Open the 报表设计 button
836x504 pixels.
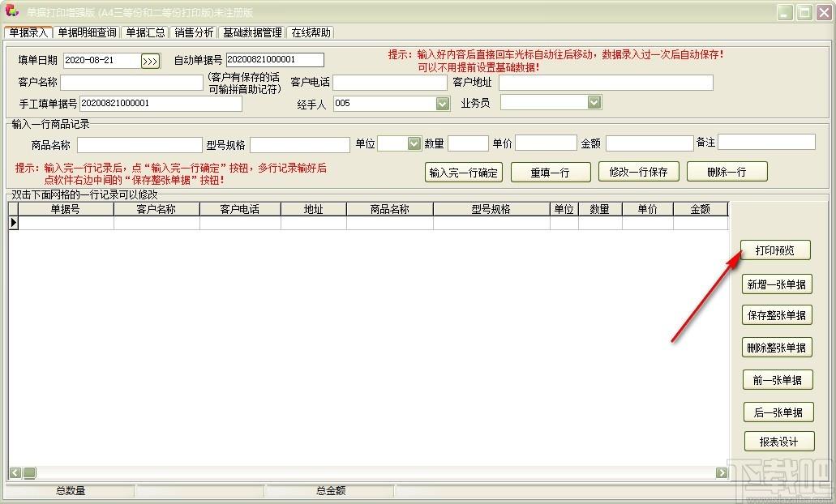pyautogui.click(x=779, y=442)
